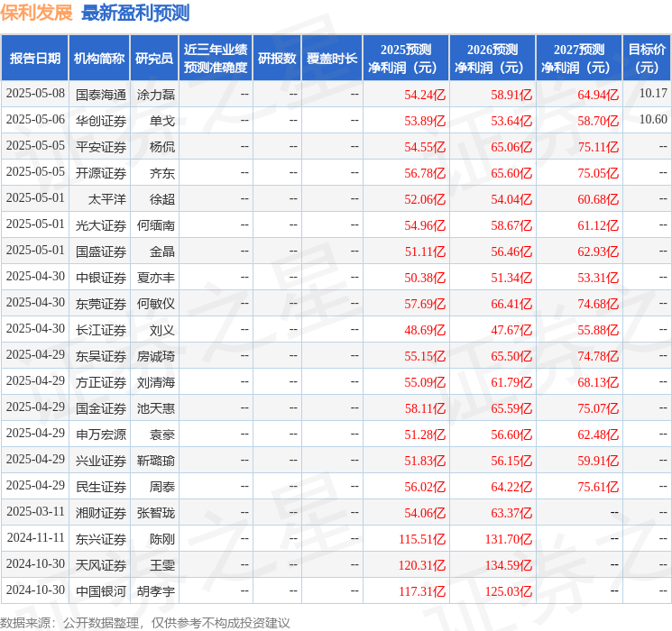
Task: Click the 中国银河 institution cell
Action: (100, 590)
